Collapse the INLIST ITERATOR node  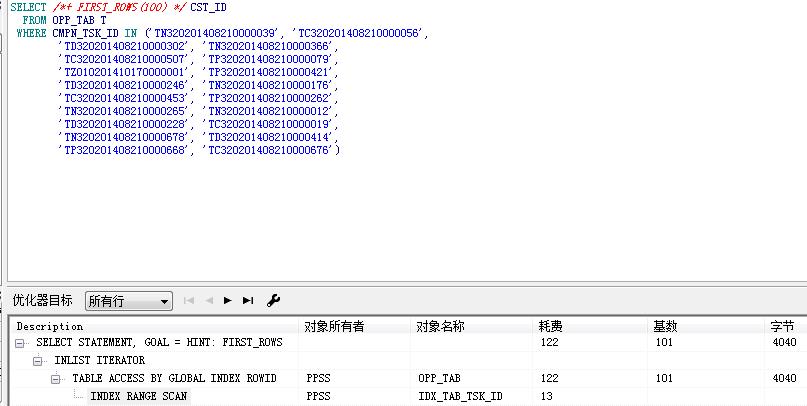(38, 361)
